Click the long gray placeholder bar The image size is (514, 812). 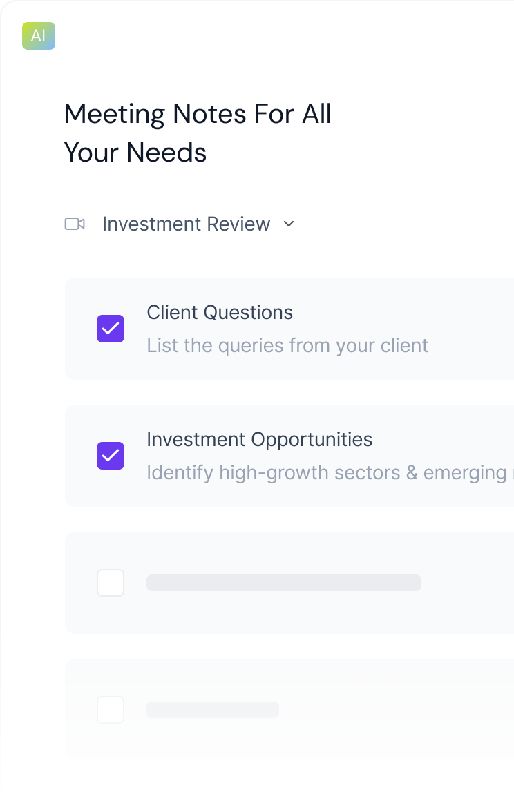(x=283, y=583)
